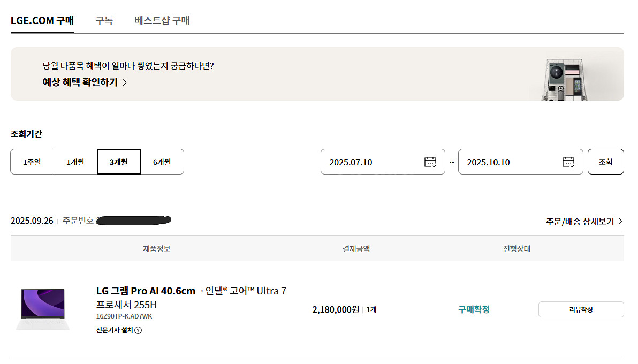
Task: Select the 1개월 period option
Action: (x=75, y=162)
